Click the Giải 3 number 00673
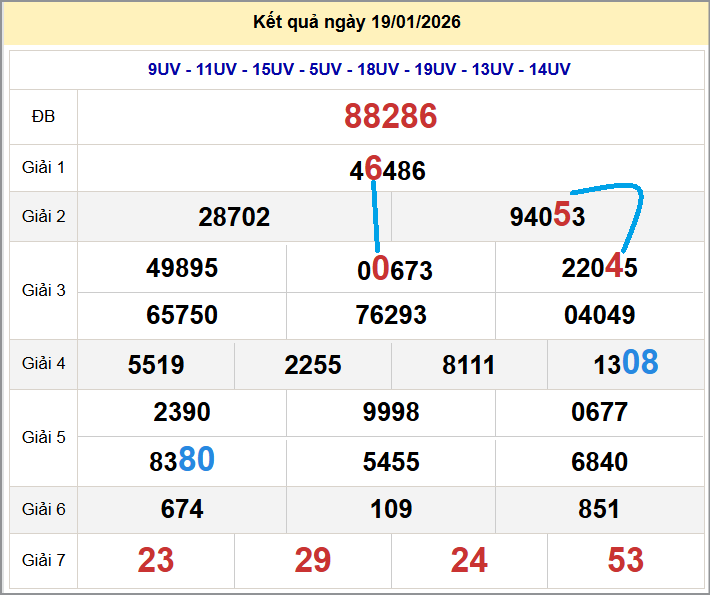Viewport: 710px width, 595px height. tap(395, 270)
